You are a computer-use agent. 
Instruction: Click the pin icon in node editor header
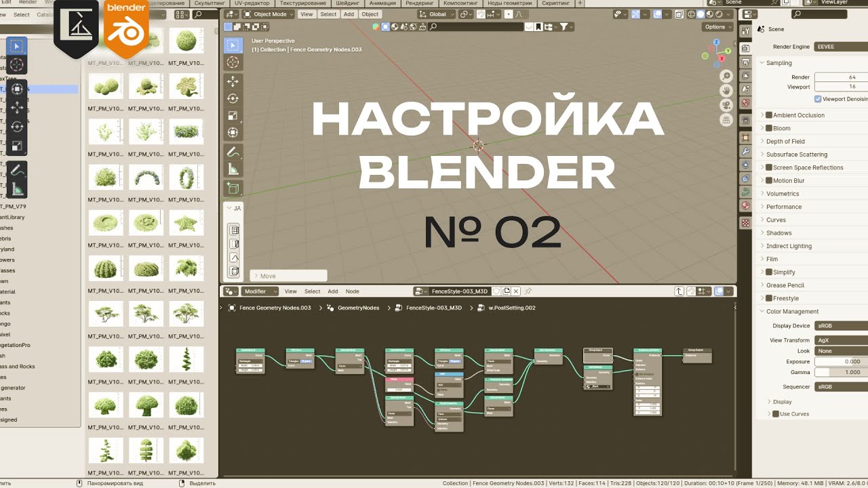point(528,291)
